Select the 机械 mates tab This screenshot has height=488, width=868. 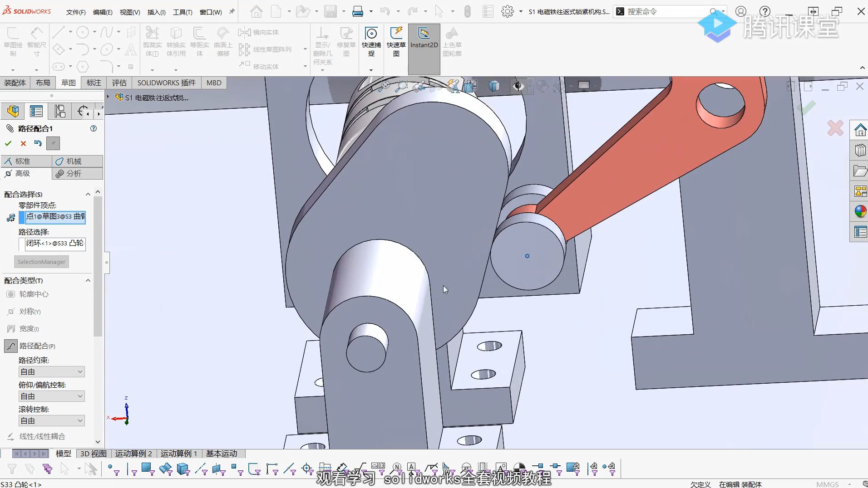(x=78, y=161)
